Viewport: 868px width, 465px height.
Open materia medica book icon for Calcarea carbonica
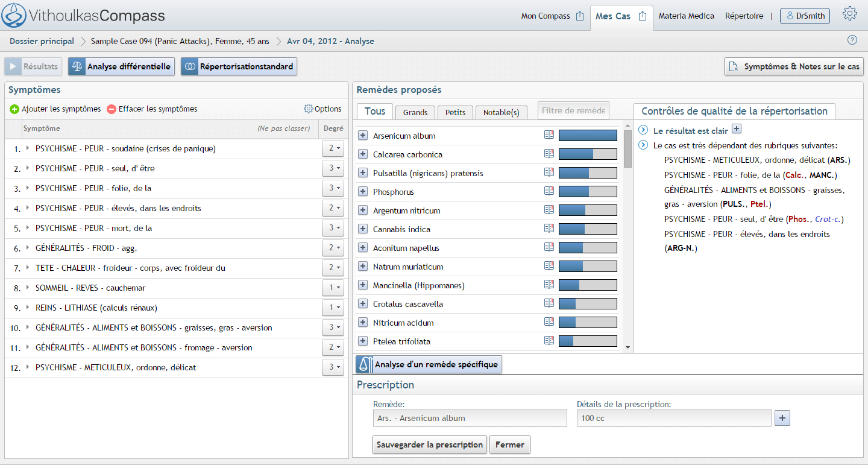click(549, 154)
